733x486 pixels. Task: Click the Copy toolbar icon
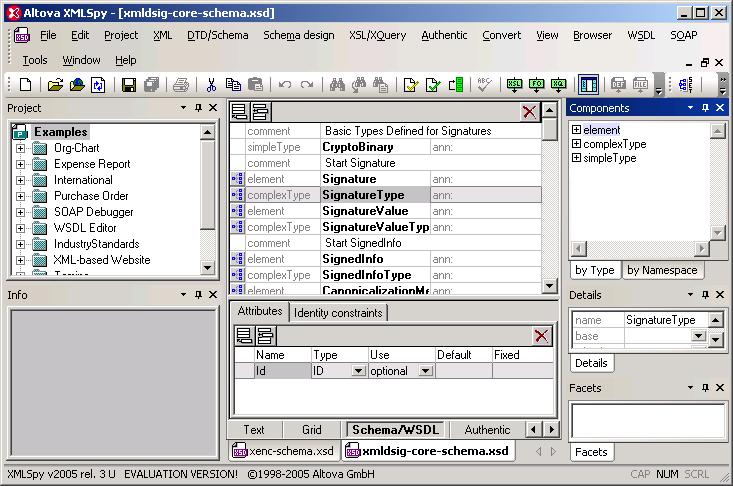coord(233,85)
